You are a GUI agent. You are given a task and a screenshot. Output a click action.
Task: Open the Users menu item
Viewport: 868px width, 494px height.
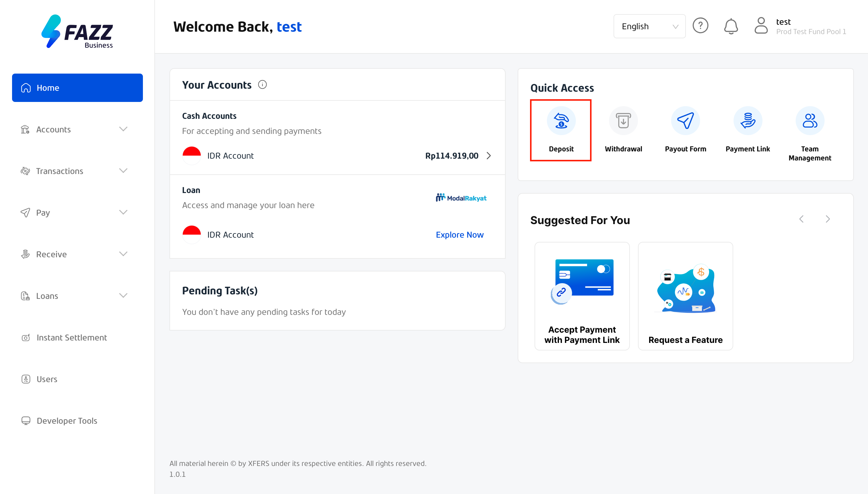tap(77, 379)
